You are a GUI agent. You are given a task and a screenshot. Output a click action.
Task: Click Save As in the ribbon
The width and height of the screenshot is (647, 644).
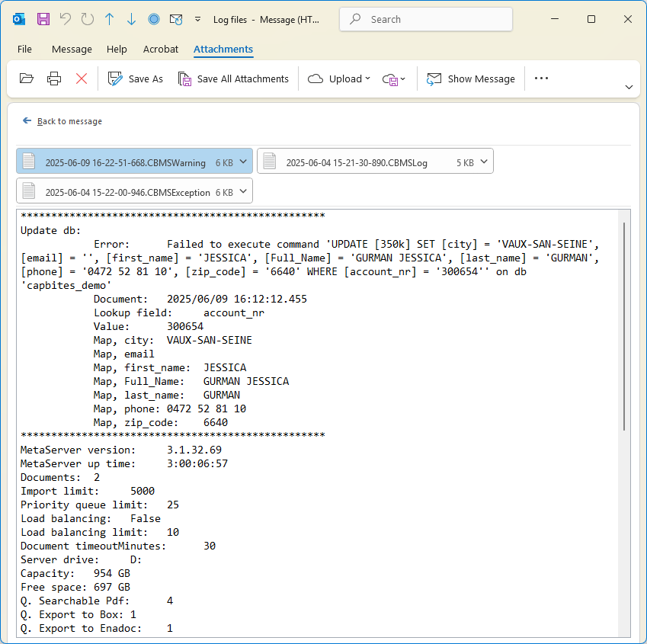pos(136,78)
